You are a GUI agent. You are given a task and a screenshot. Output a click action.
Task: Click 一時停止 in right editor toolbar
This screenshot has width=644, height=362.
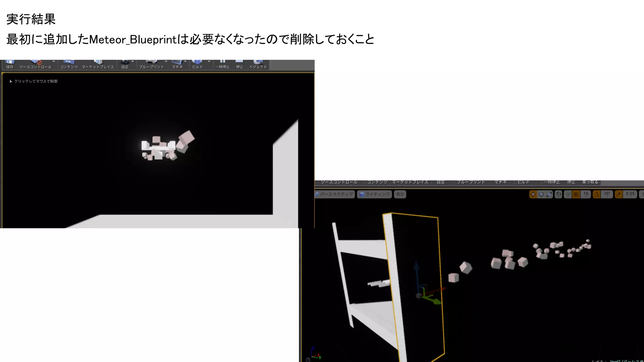coord(552,182)
